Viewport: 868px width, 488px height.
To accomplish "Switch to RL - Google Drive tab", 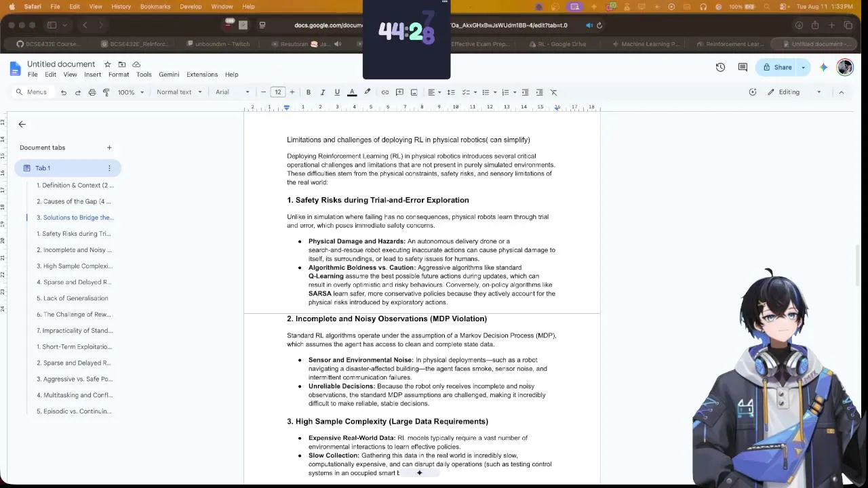I will (x=557, y=44).
